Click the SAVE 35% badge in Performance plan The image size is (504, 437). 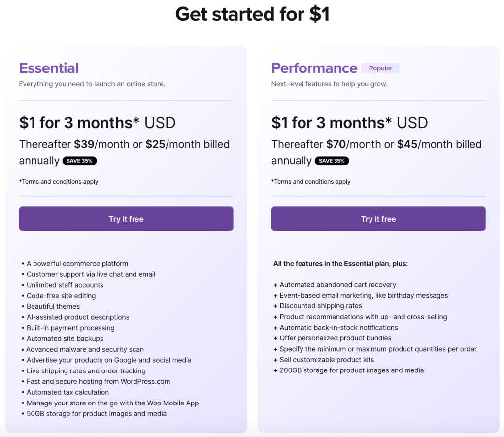(332, 161)
